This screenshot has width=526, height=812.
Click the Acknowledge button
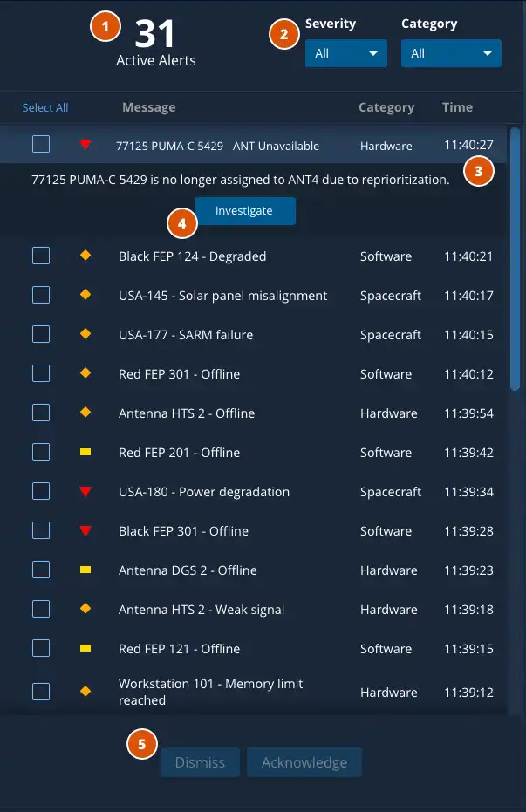pyautogui.click(x=304, y=762)
